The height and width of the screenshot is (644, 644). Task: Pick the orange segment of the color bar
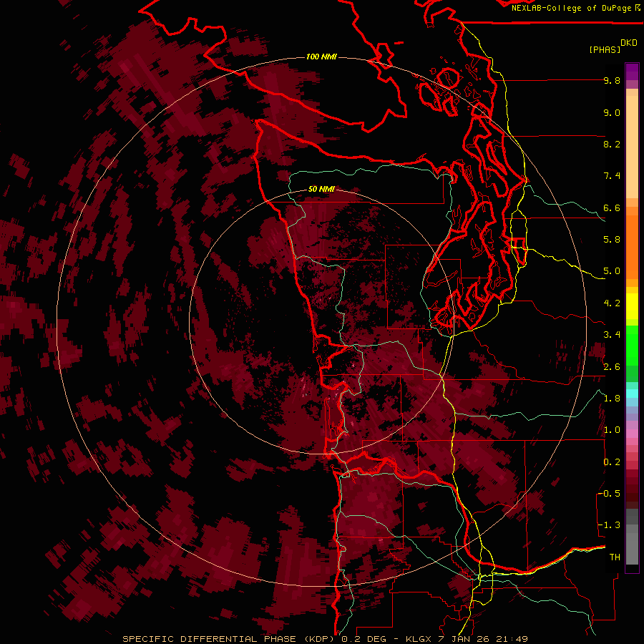coord(632,246)
